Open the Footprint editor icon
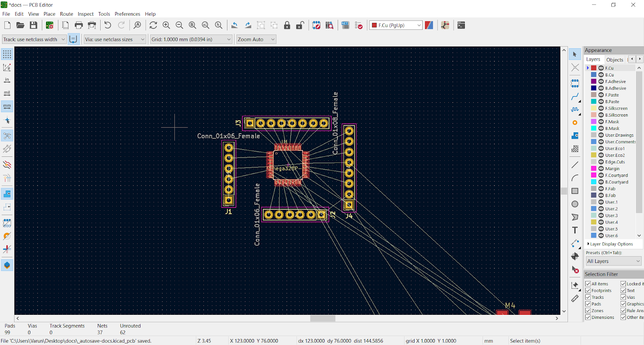 pos(316,25)
